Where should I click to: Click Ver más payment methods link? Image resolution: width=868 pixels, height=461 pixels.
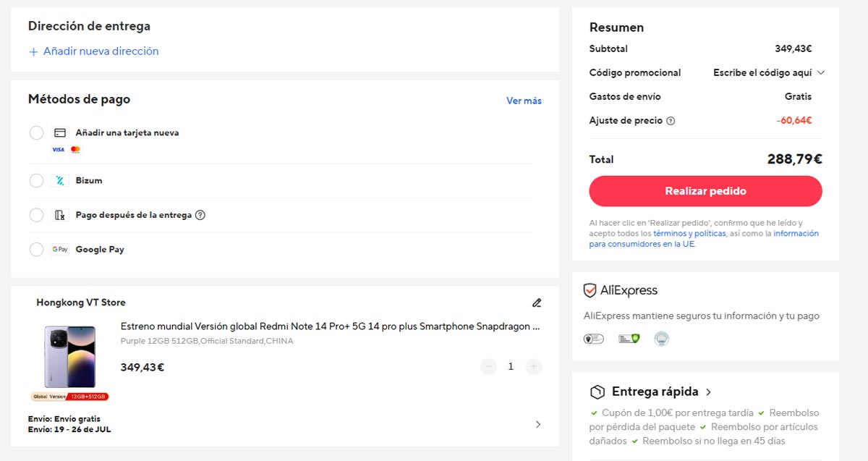point(524,101)
